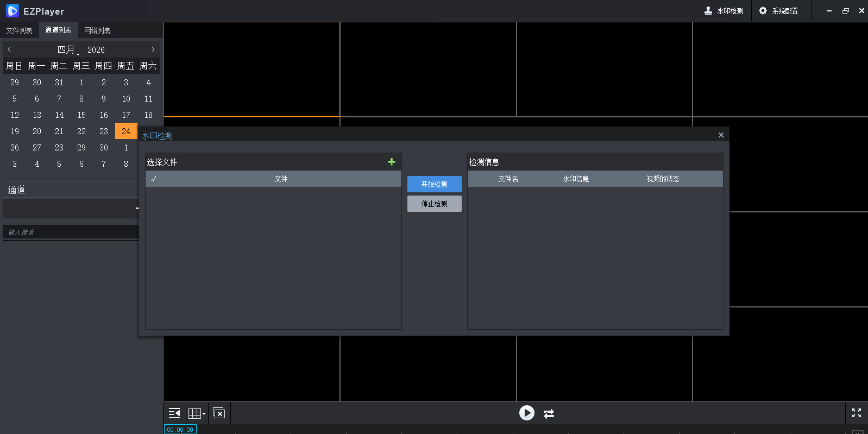The width and height of the screenshot is (868, 434).
Task: Switch to the 文件列表 tab
Action: point(20,30)
